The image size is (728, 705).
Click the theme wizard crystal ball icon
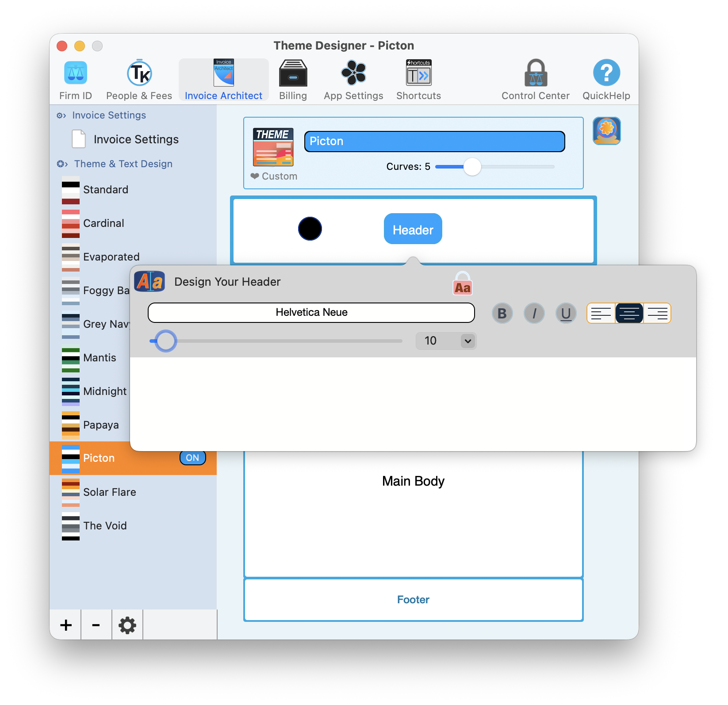[x=606, y=131]
